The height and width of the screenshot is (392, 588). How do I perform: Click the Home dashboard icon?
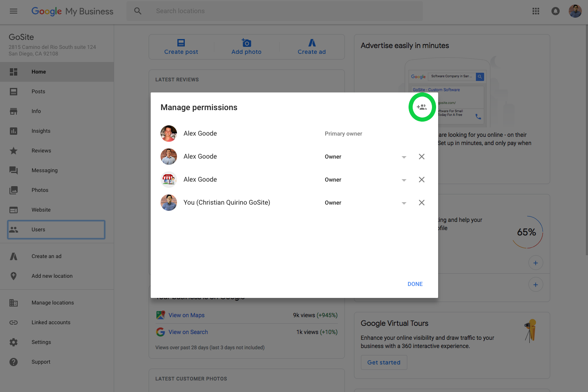point(14,72)
